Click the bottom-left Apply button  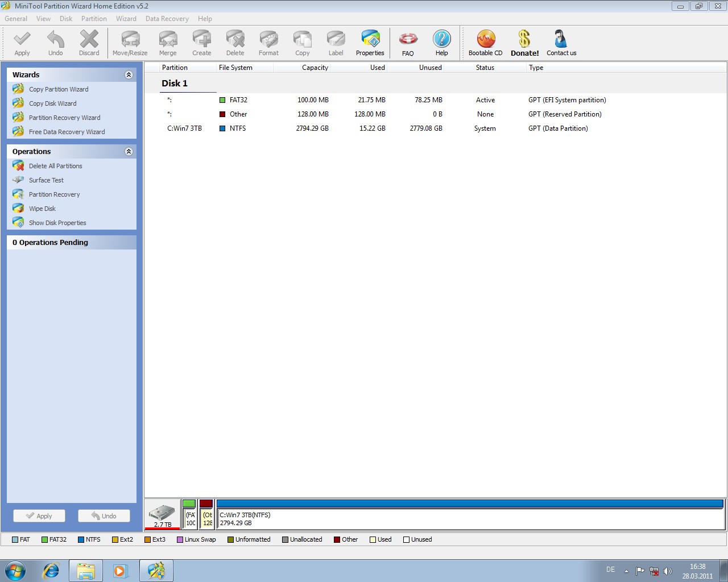(x=39, y=516)
